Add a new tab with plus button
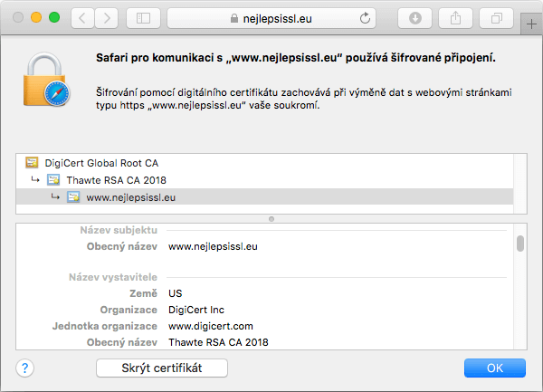The image size is (543, 392). coord(531,24)
